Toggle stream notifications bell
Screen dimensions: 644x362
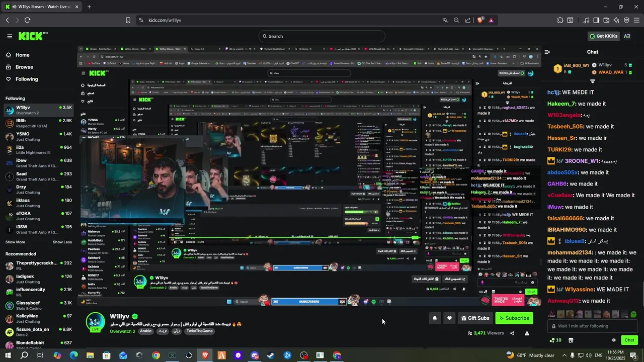coord(434,318)
